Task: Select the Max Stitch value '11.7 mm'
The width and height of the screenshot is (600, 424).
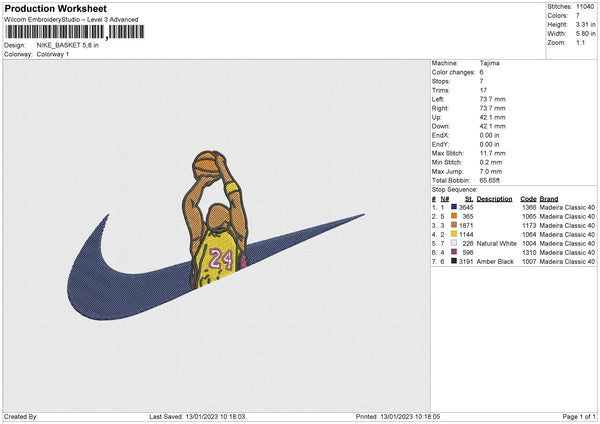Action: pyautogui.click(x=492, y=153)
